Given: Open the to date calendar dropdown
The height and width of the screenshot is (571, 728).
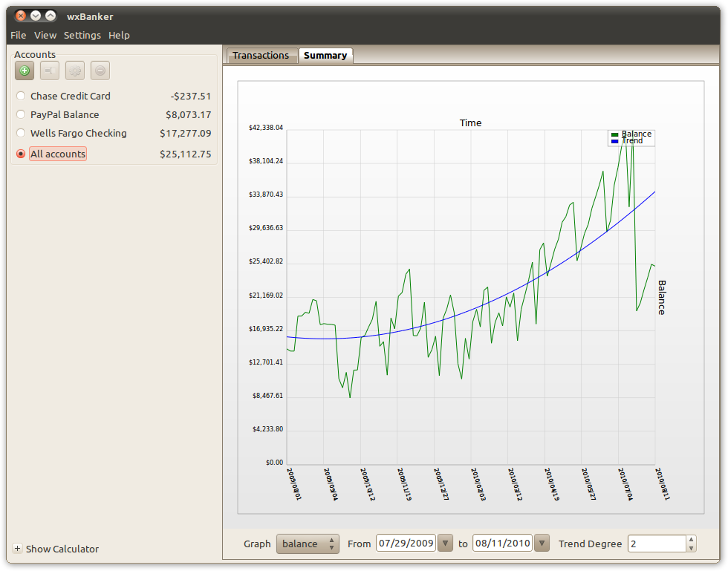Looking at the screenshot, I should [542, 544].
